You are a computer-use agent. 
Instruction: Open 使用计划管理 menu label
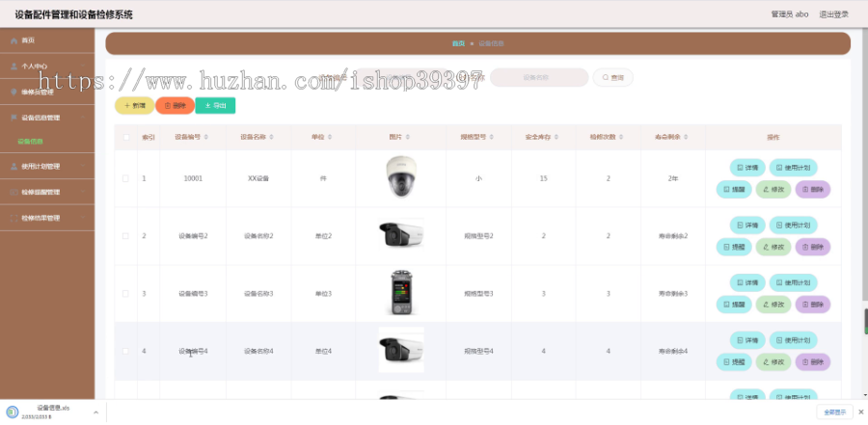(41, 166)
